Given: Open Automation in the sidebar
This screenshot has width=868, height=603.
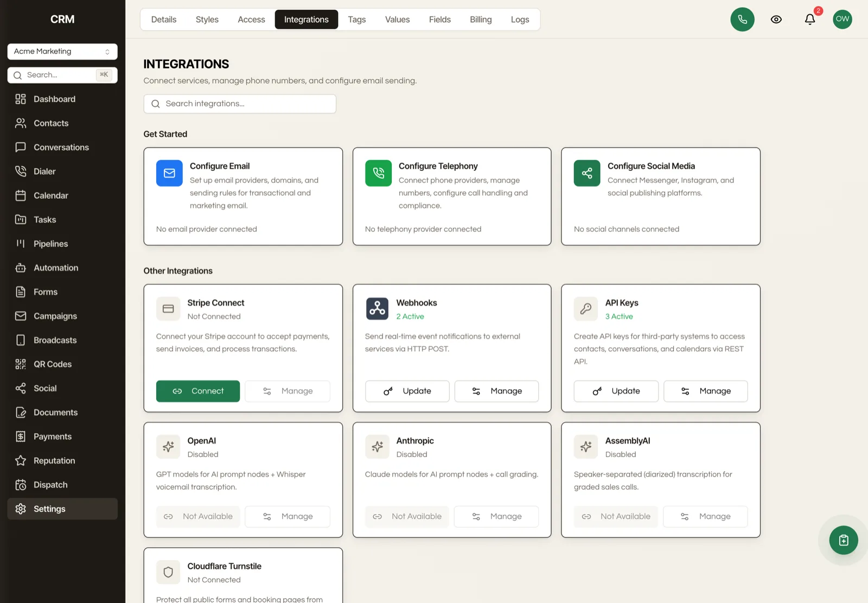Looking at the screenshot, I should (x=62, y=268).
